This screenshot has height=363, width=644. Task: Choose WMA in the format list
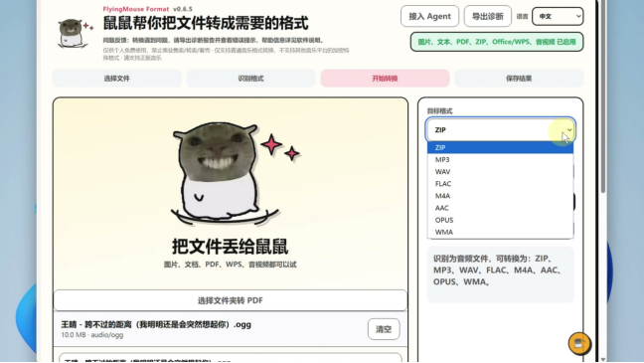point(500,232)
